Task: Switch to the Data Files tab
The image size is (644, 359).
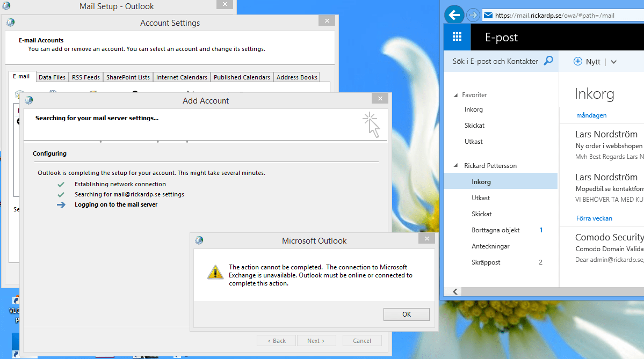Action: [x=52, y=77]
